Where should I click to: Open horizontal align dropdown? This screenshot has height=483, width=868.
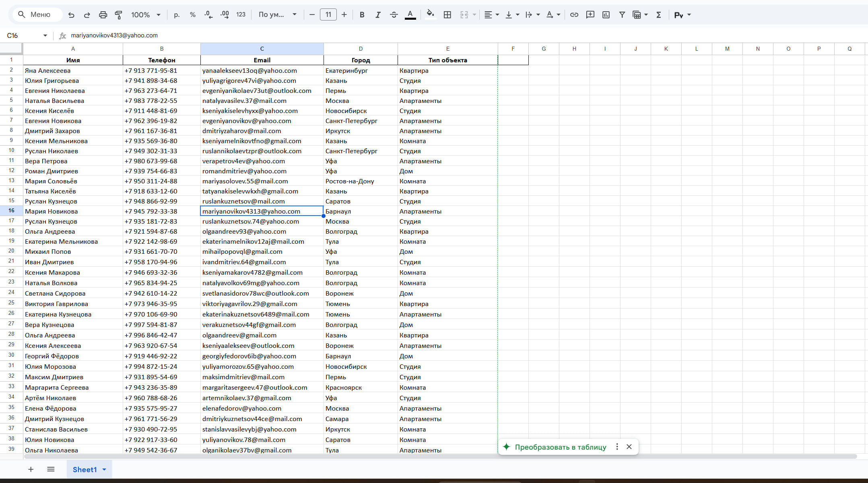click(492, 15)
